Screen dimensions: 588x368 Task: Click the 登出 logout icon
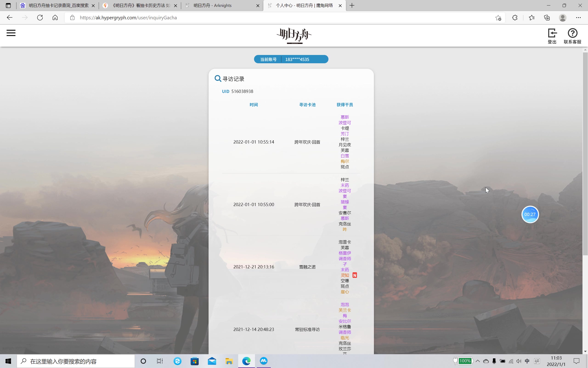click(552, 36)
